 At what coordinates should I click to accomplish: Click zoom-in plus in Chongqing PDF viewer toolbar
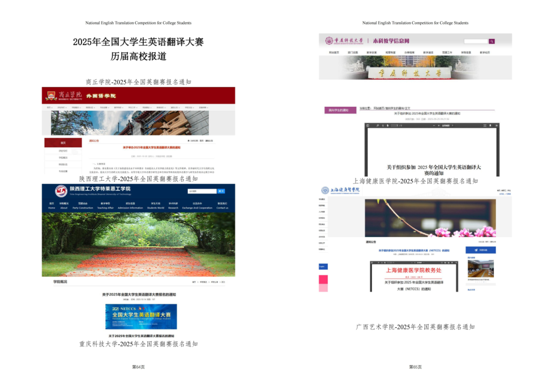point(439,126)
